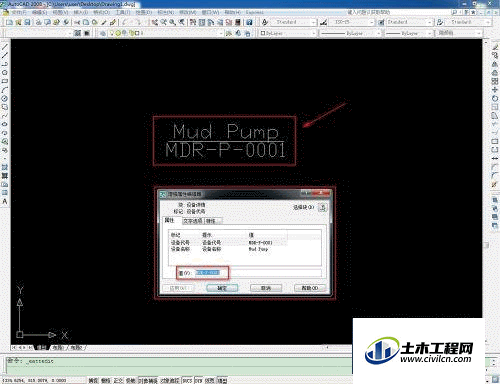Toggle 线宽 lineweight display in status bar
The height and width of the screenshot is (384, 500).
(x=209, y=380)
